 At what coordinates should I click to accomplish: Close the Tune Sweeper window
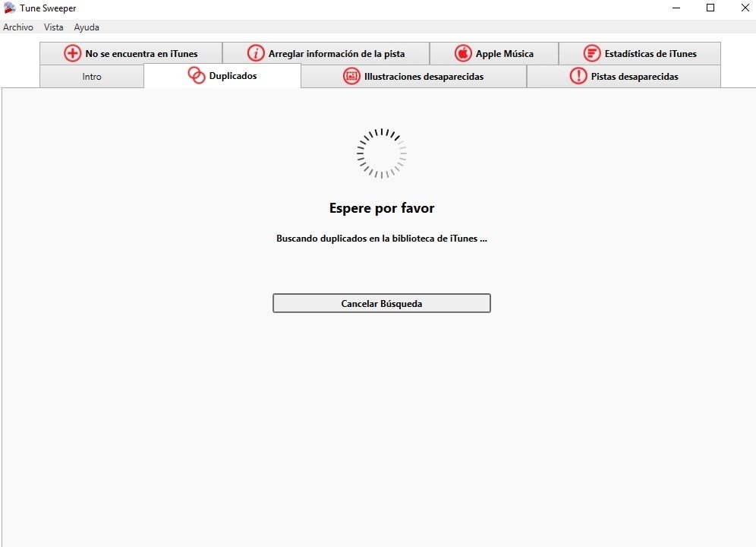coord(745,8)
